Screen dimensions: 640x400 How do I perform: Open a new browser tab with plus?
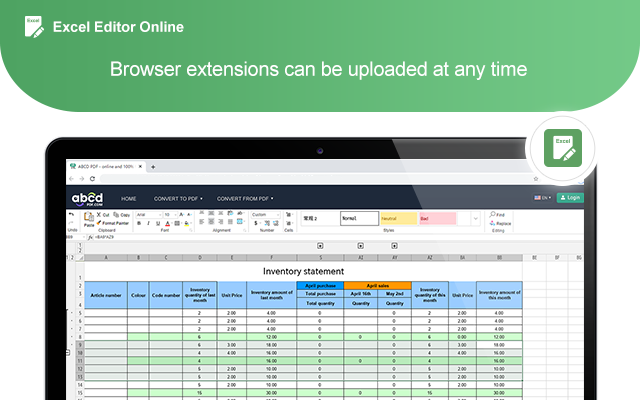(x=153, y=167)
